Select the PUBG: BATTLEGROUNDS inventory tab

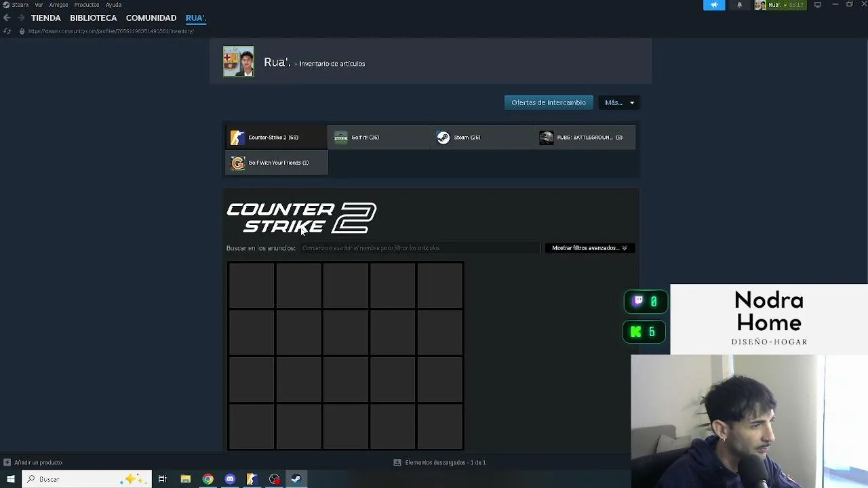(585, 138)
